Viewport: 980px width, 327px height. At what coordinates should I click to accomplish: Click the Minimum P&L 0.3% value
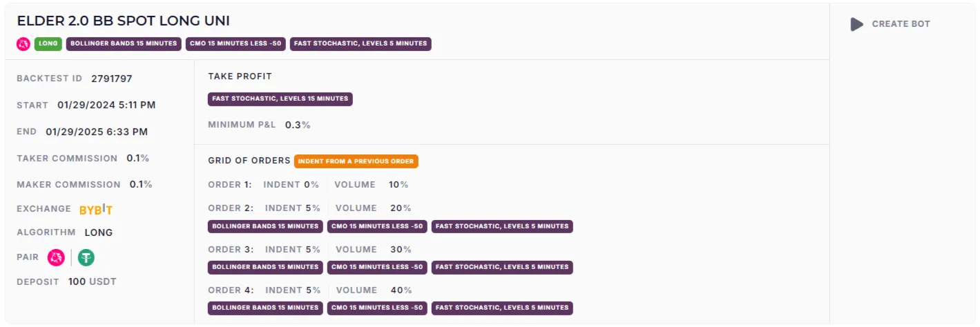click(x=298, y=125)
